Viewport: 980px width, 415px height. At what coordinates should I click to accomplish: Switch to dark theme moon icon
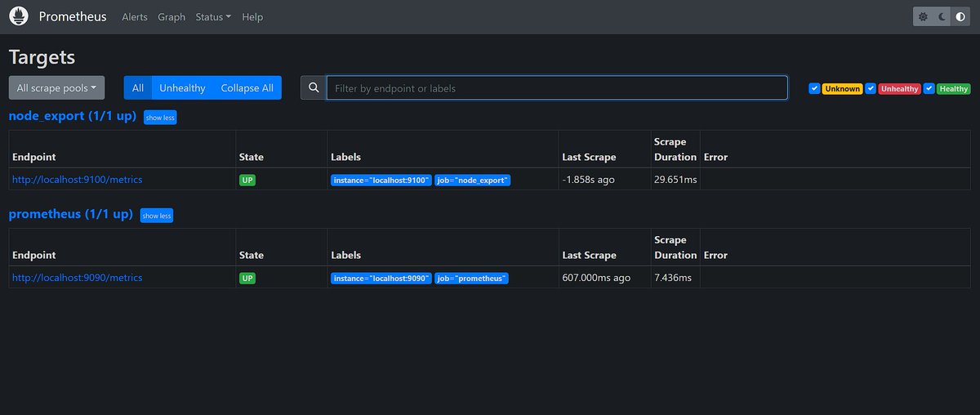click(x=942, y=16)
